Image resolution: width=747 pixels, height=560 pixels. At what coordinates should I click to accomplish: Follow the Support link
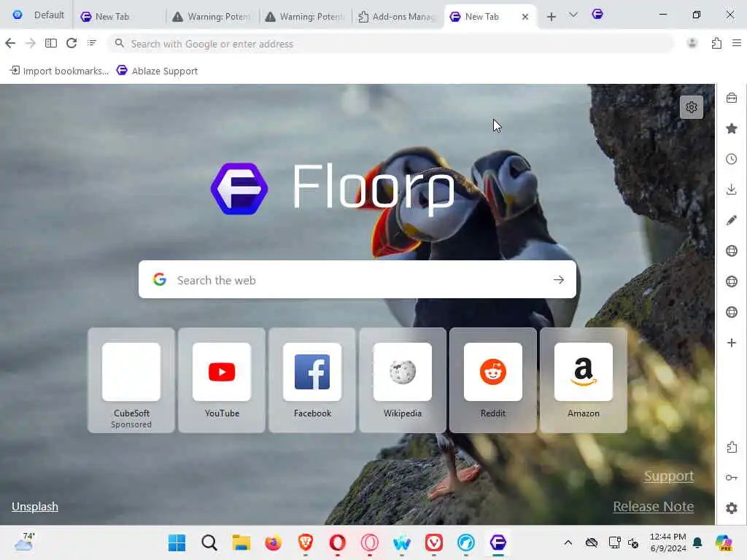[669, 475]
